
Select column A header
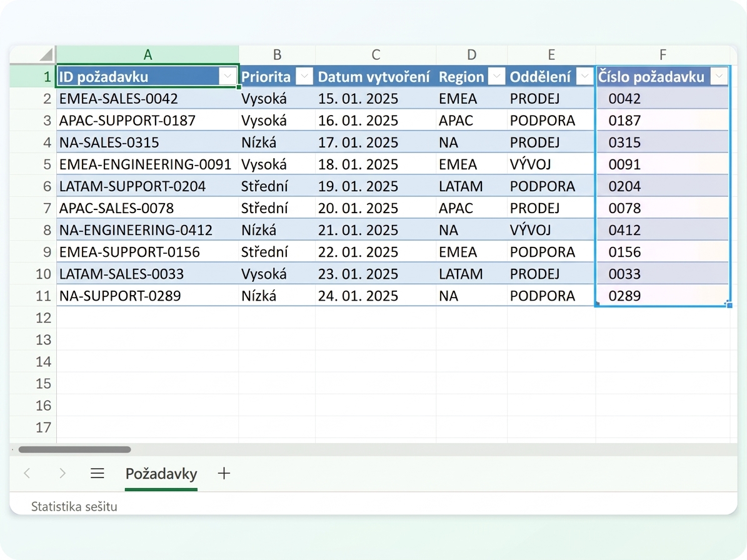148,55
